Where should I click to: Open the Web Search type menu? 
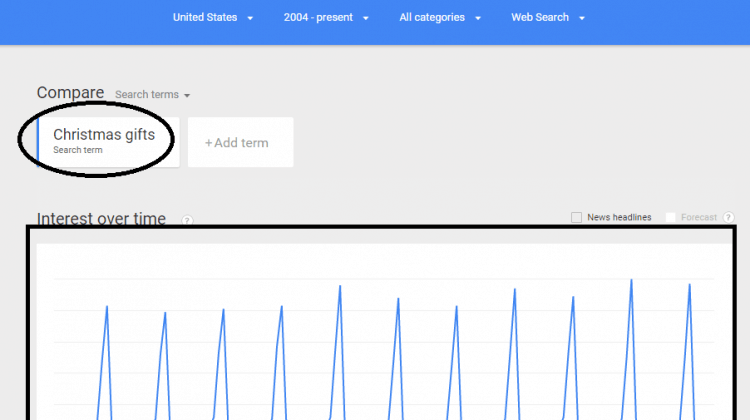[x=548, y=18]
